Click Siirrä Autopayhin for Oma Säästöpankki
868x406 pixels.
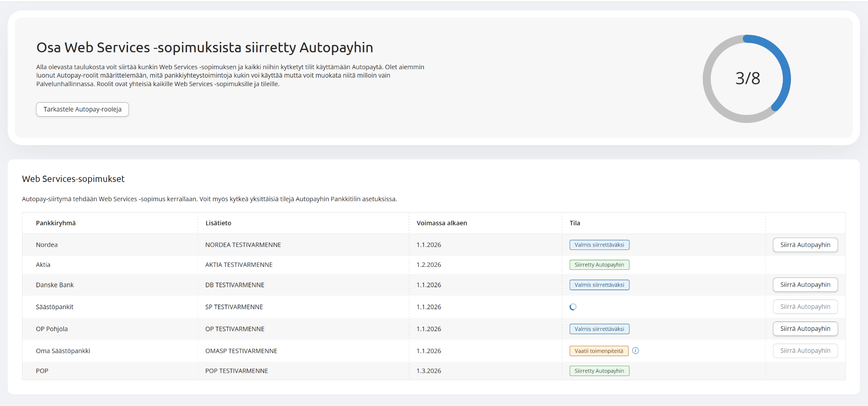tap(805, 351)
